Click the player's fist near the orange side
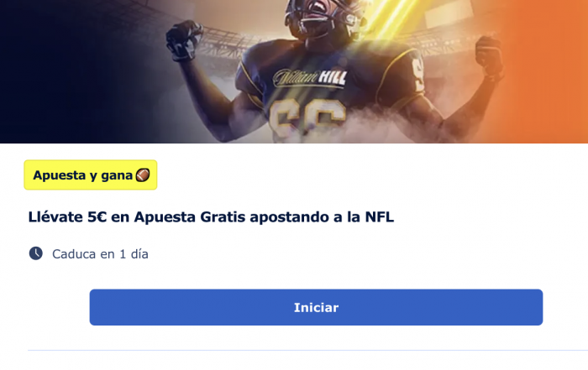588x370 pixels. 490,56
